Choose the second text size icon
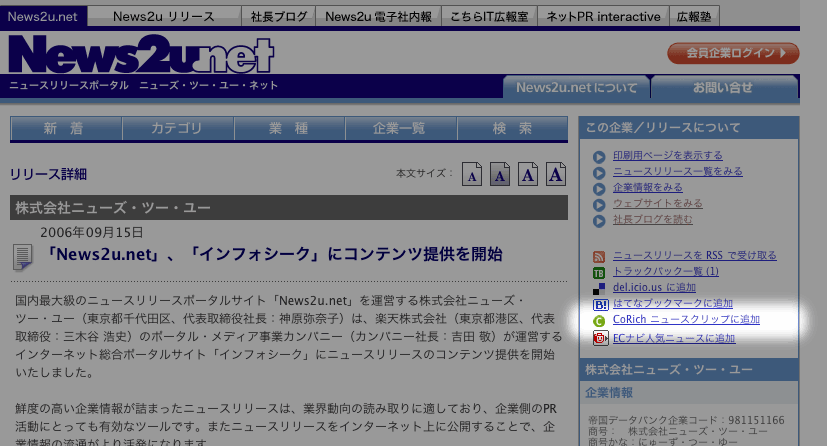The height and width of the screenshot is (446, 827). (x=500, y=175)
